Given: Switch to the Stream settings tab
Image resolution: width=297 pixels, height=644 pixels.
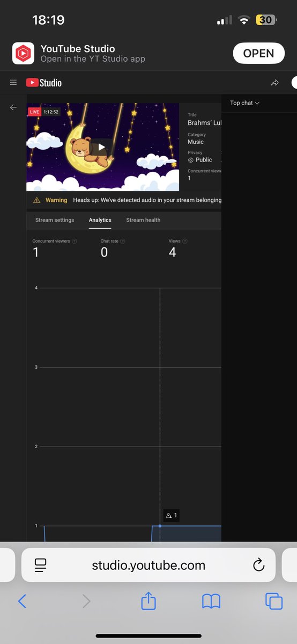Looking at the screenshot, I should coord(55,220).
